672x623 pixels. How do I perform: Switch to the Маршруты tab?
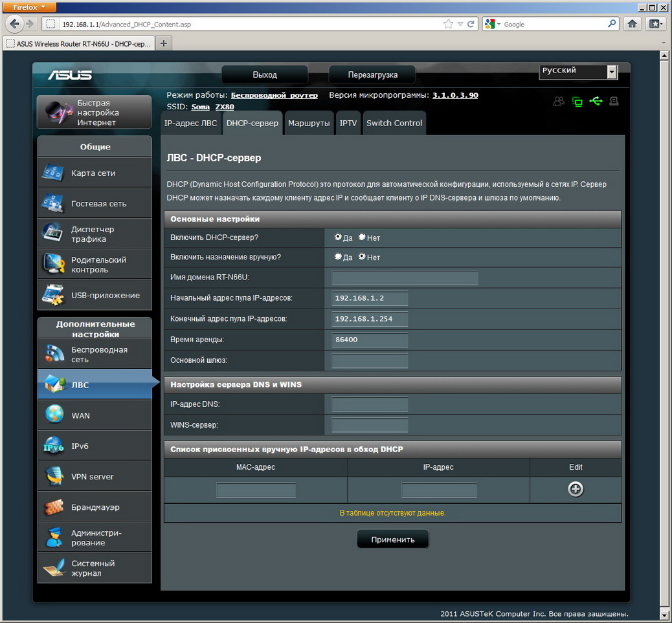(309, 123)
